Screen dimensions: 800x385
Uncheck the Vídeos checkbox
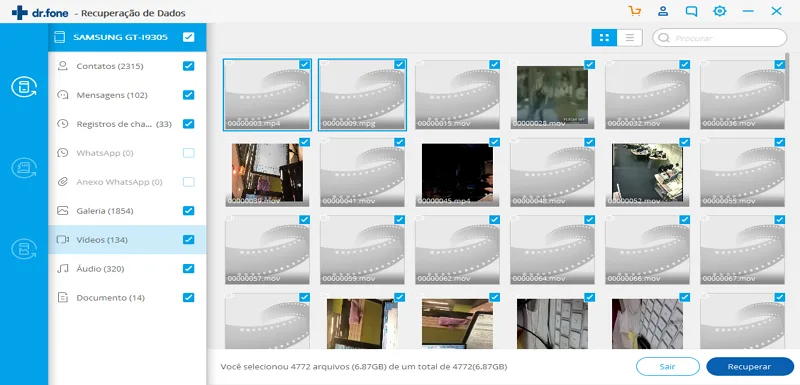(188, 240)
